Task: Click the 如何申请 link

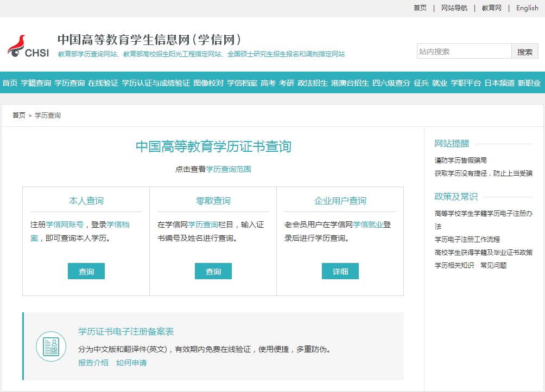Action: pos(131,363)
